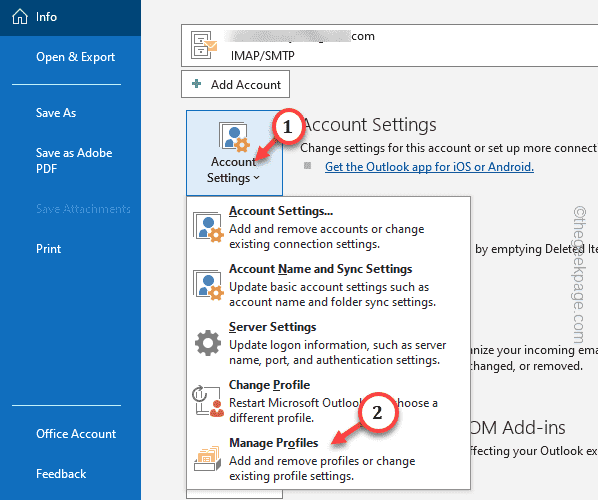Click the home icon beside Info
Viewport: 598px width, 500px height.
[x=20, y=17]
